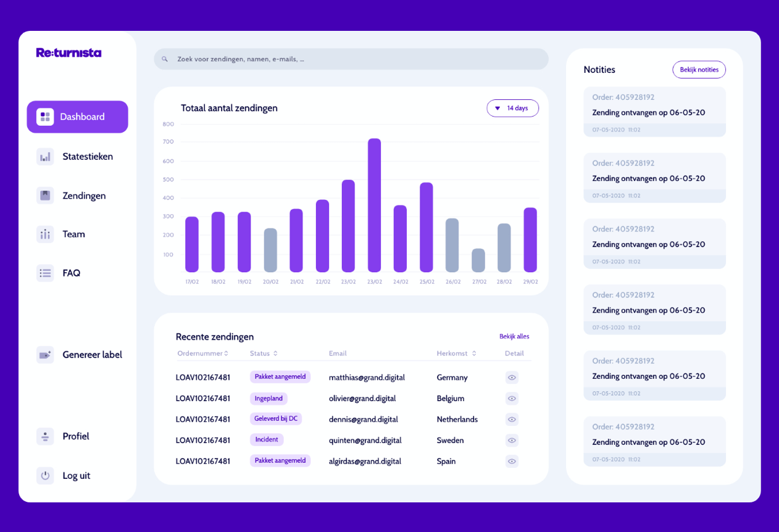Select the Zendingen package icon
The height and width of the screenshot is (532, 779).
click(45, 196)
